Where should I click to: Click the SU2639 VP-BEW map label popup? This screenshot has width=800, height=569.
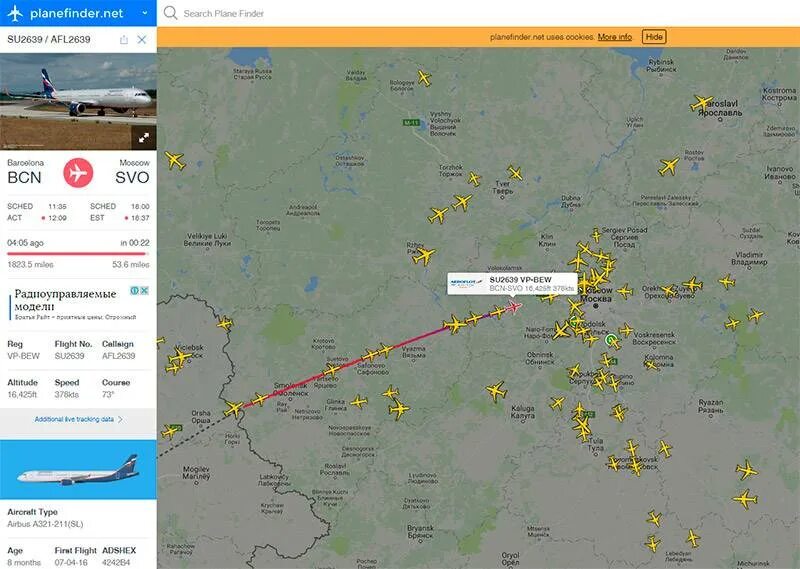tap(512, 284)
